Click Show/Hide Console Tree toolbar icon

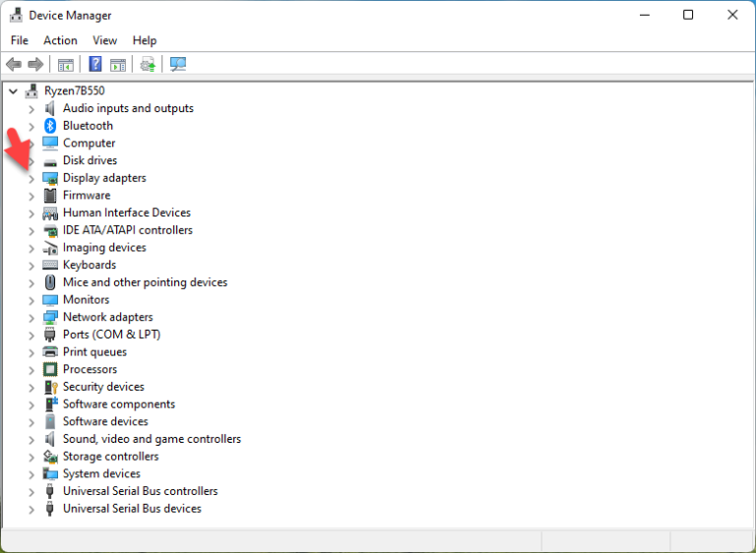click(66, 64)
